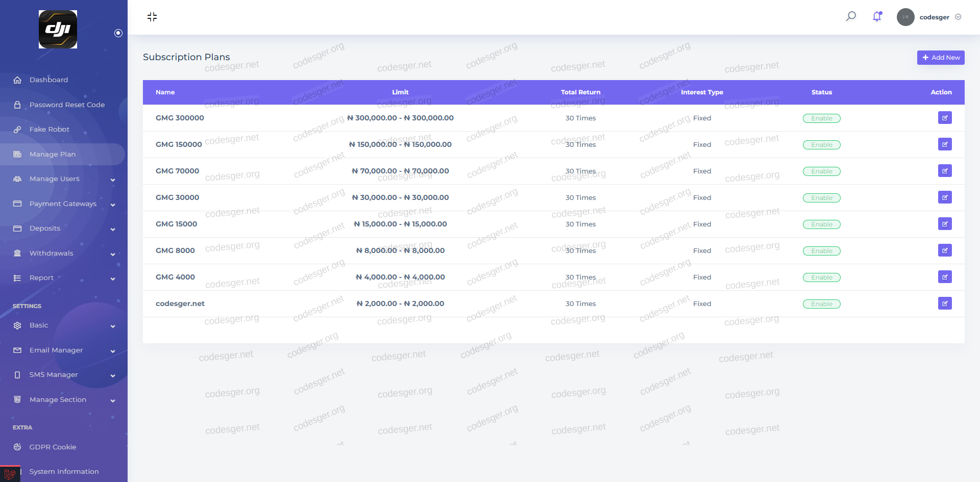This screenshot has height=482, width=980.
Task: Open the codesger user profile dropdown
Action: 934,17
